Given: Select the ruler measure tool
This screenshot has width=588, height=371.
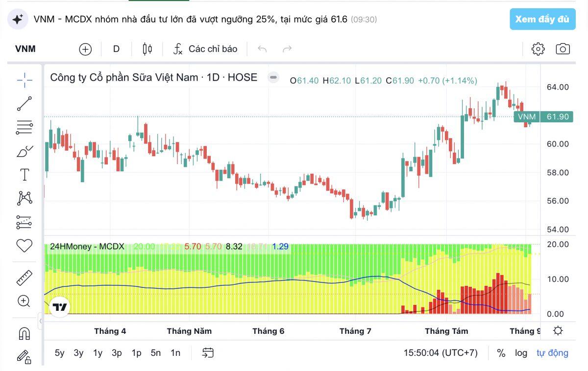Looking at the screenshot, I should click(x=24, y=278).
